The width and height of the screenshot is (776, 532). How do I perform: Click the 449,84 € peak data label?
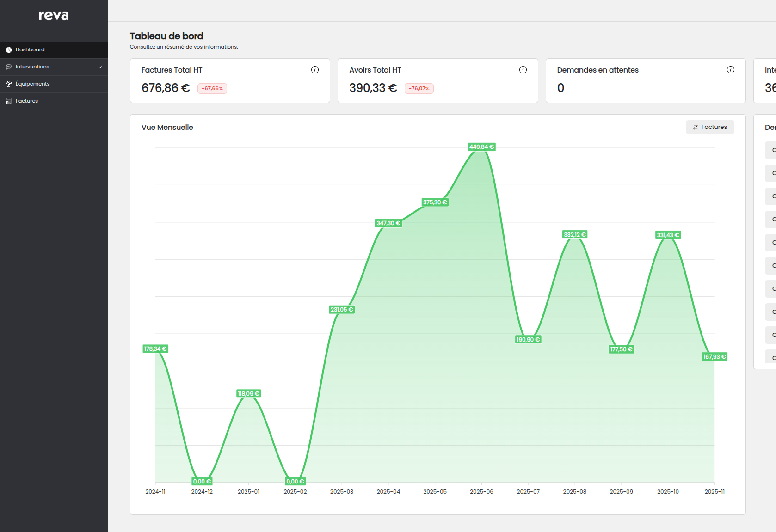pos(481,147)
